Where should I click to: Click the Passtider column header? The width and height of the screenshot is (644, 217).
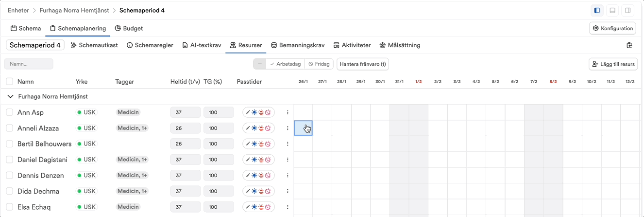(249, 82)
